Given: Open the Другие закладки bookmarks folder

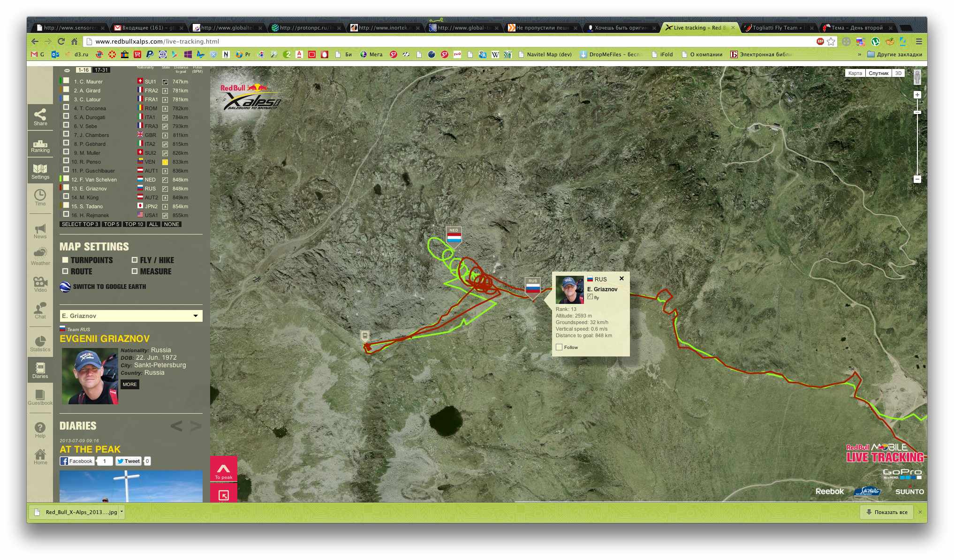Looking at the screenshot, I should click(x=894, y=54).
